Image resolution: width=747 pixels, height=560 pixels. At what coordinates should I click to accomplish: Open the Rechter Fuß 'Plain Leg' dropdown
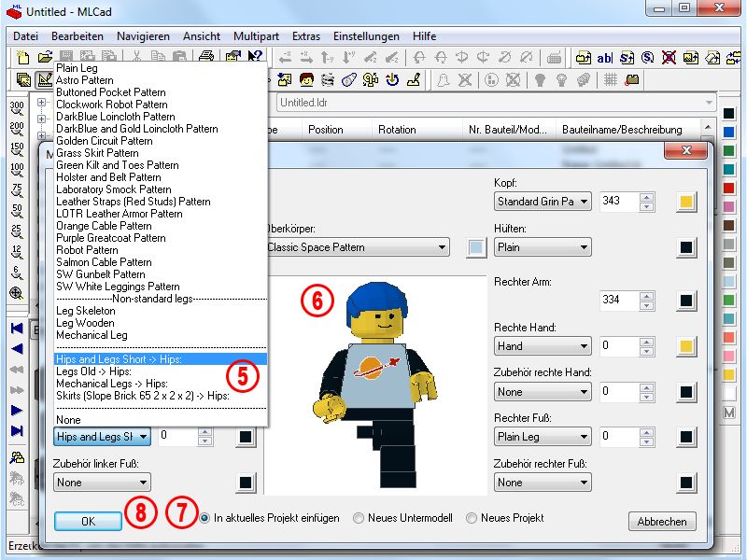(x=543, y=437)
